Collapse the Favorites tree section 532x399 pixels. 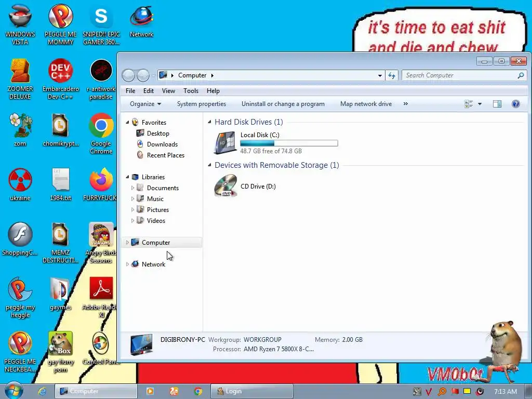click(127, 122)
